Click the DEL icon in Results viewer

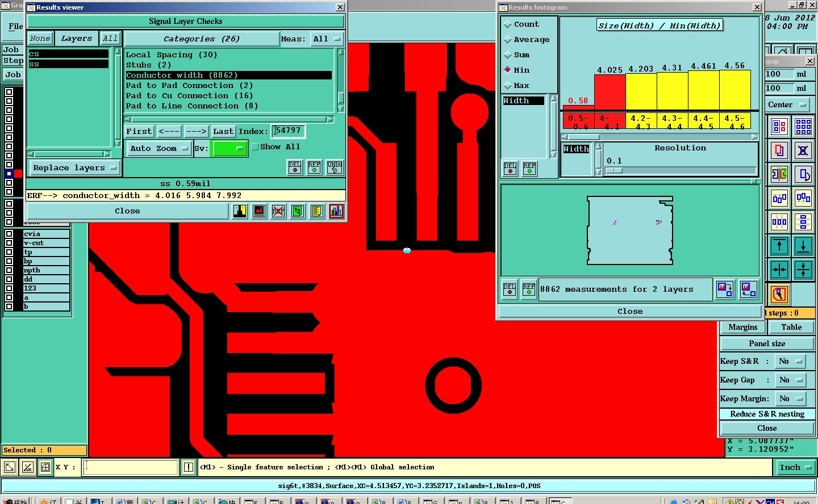point(295,167)
